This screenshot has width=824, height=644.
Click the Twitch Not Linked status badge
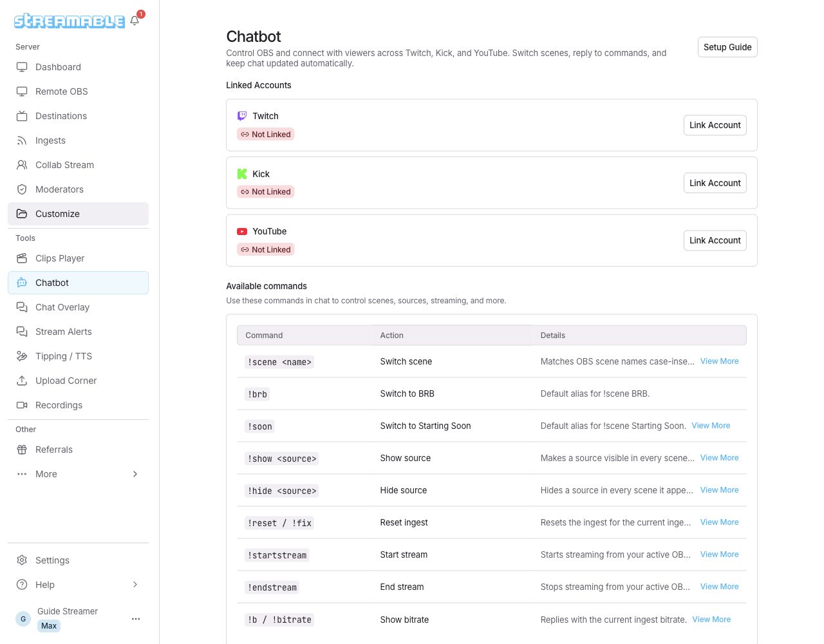(x=266, y=135)
